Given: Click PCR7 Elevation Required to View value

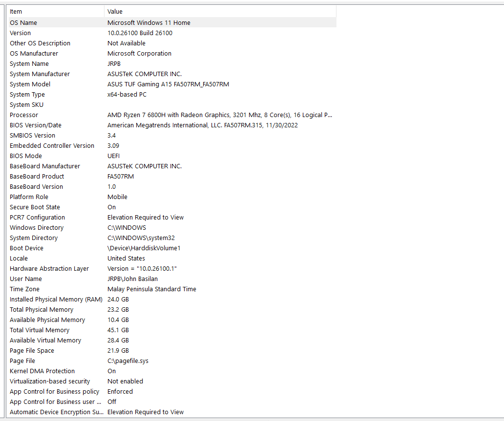Looking at the screenshot, I should pos(145,218).
